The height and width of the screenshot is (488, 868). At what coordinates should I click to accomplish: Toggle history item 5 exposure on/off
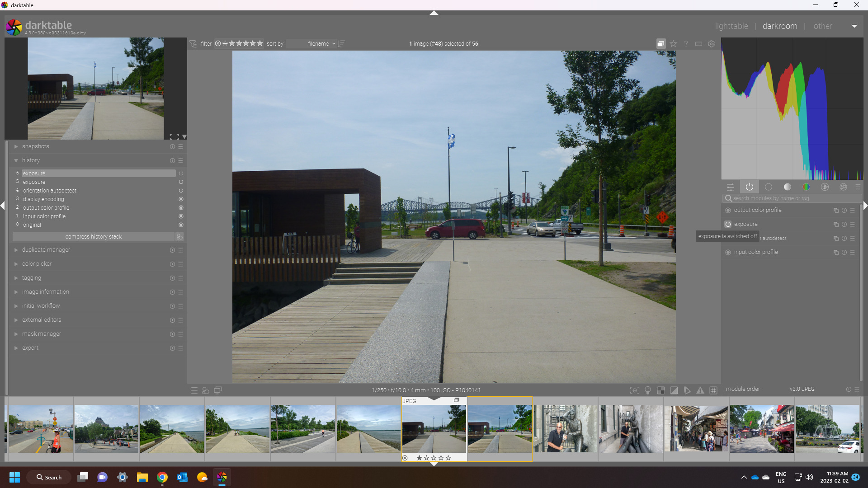181,182
